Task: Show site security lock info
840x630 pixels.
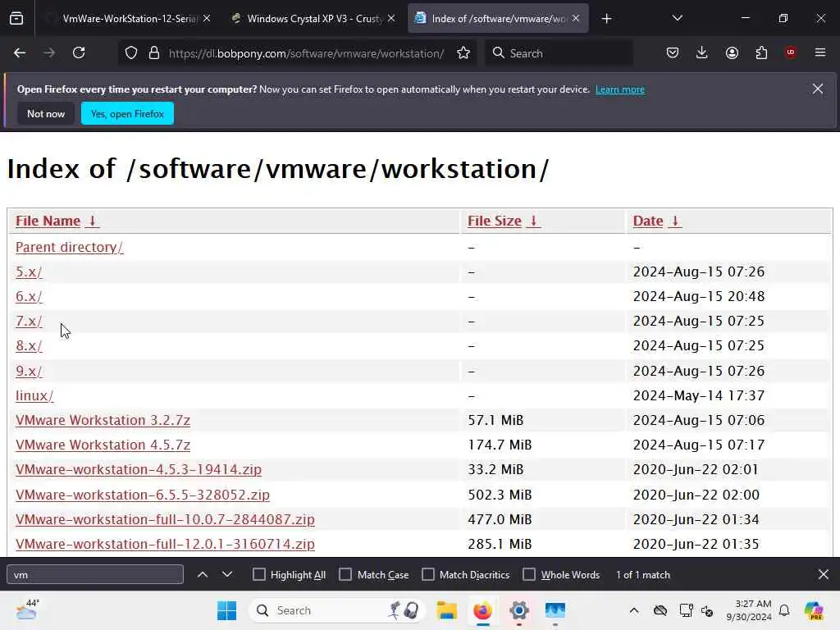Action: coord(154,53)
